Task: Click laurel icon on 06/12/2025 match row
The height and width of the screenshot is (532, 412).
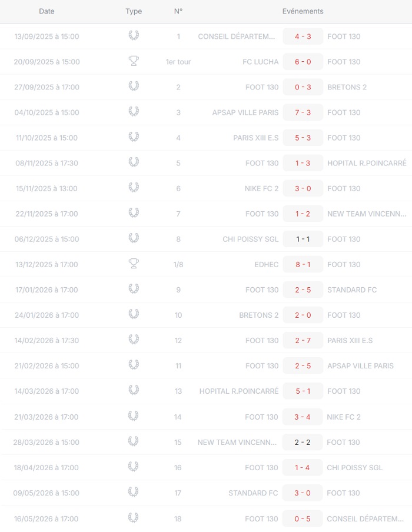Action: (x=134, y=238)
